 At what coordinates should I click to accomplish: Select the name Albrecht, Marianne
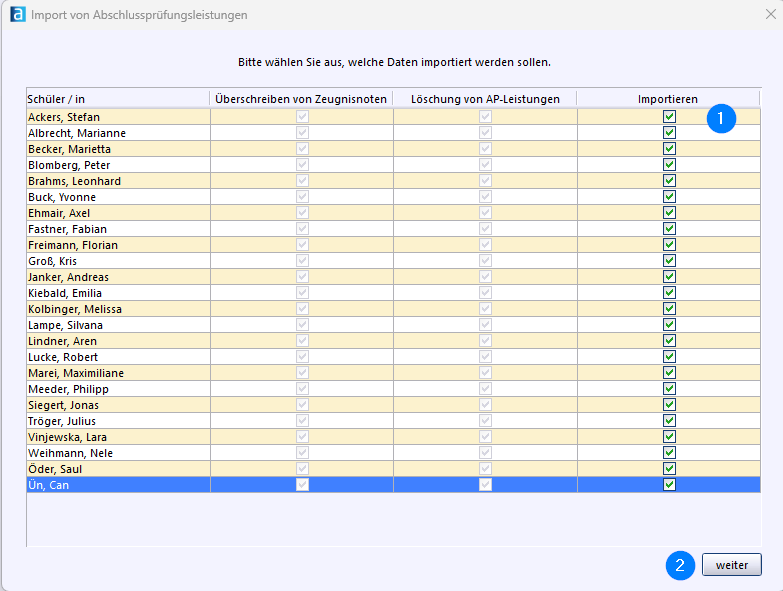[77, 133]
